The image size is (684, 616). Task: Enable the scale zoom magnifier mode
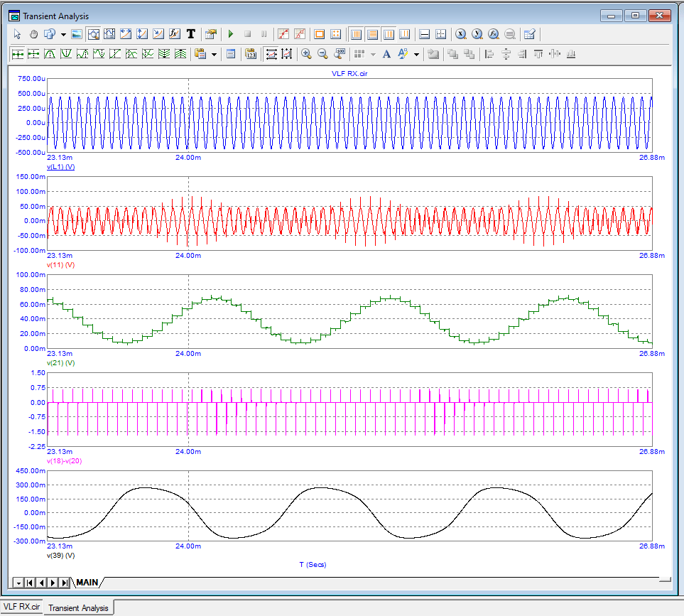pyautogui.click(x=93, y=34)
